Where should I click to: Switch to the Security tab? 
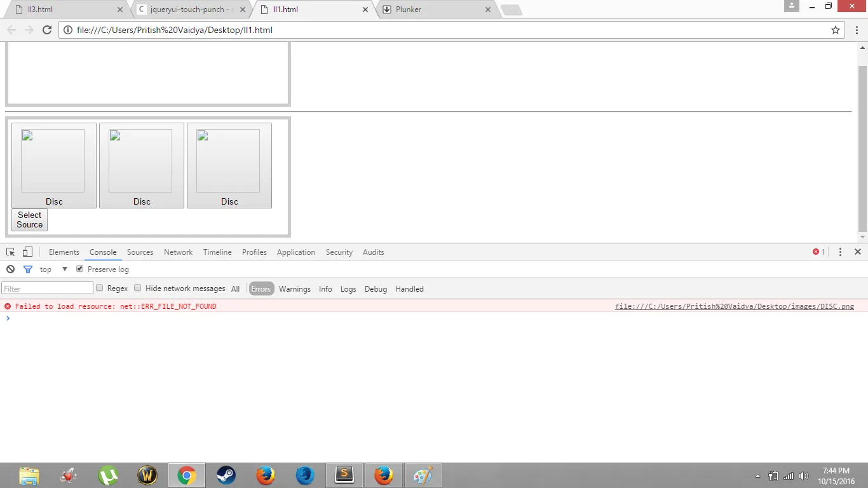click(x=339, y=252)
